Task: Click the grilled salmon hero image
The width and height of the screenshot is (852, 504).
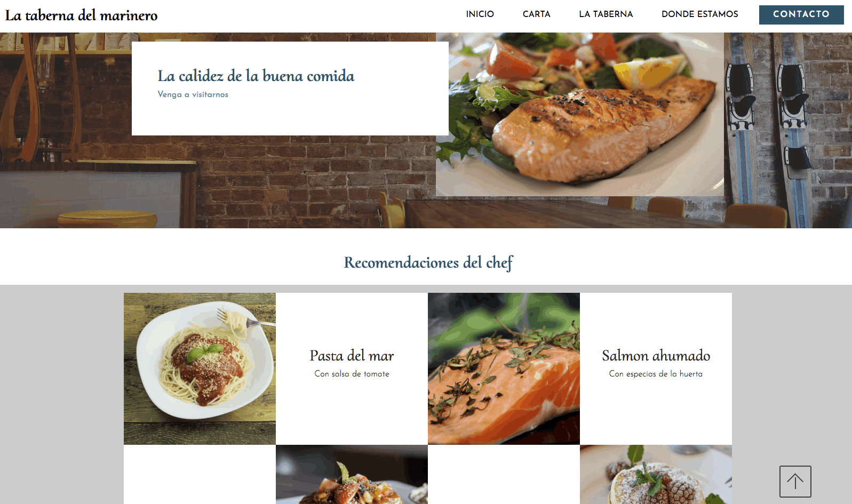Action: coord(580,114)
